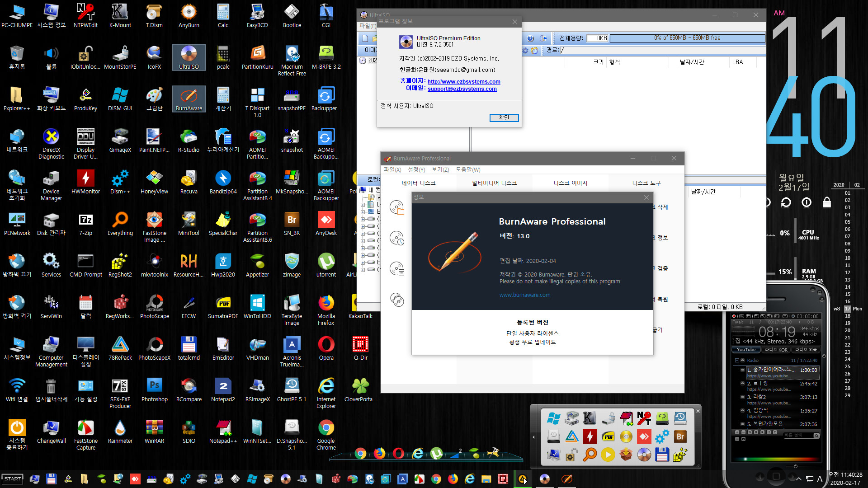Viewport: 868px width, 488px height.
Task: Open the Rainmeter desktop icon
Action: 120,432
